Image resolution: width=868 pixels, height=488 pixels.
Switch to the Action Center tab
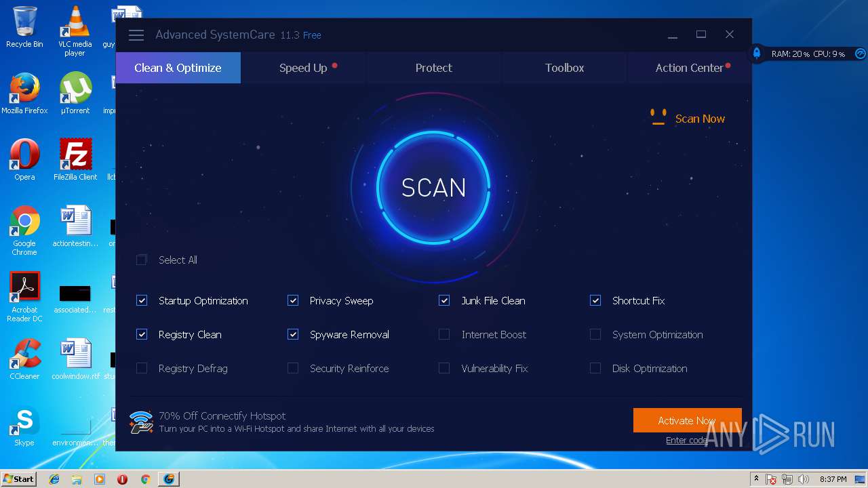coord(690,68)
